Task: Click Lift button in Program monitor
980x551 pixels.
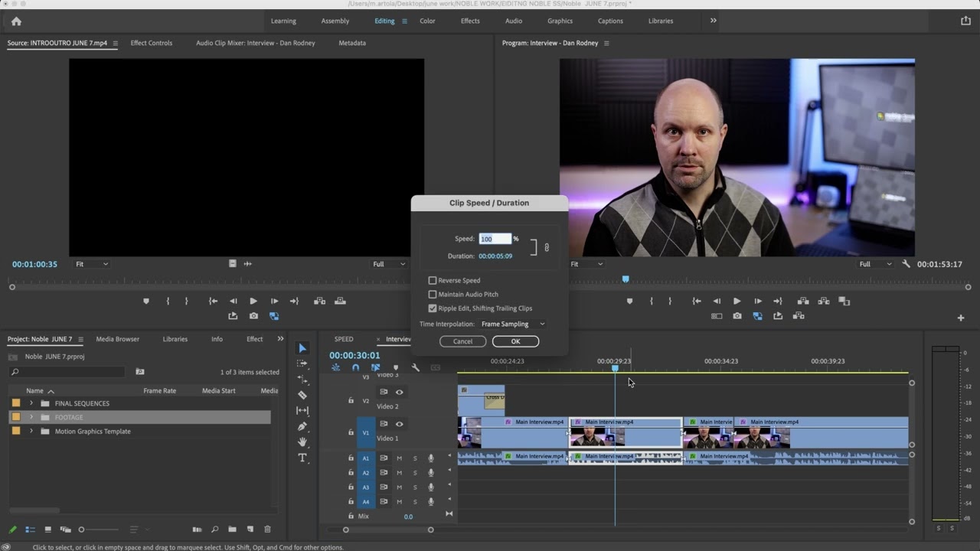Action: tap(804, 301)
